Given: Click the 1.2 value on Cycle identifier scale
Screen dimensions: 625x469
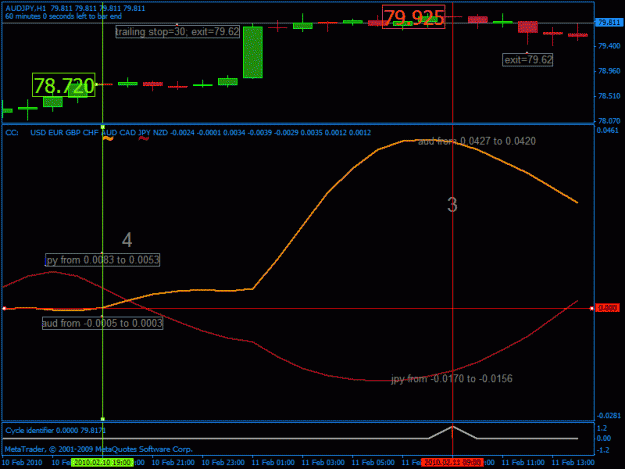Looking at the screenshot, I should pyautogui.click(x=602, y=428).
